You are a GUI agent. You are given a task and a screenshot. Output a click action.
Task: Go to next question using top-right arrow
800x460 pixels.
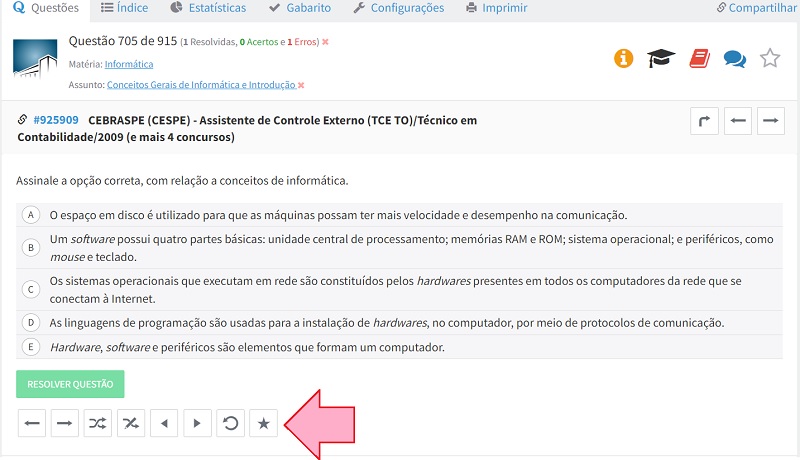point(771,122)
